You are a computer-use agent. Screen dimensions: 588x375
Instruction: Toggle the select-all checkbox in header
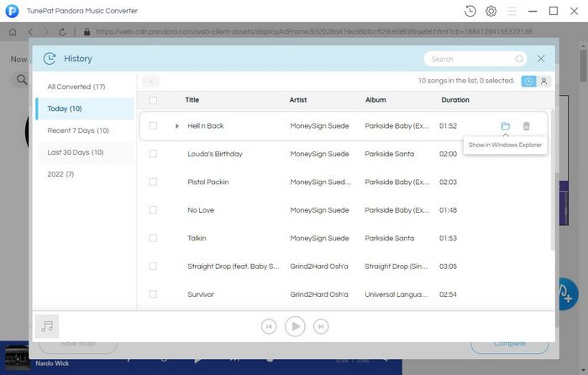[153, 100]
